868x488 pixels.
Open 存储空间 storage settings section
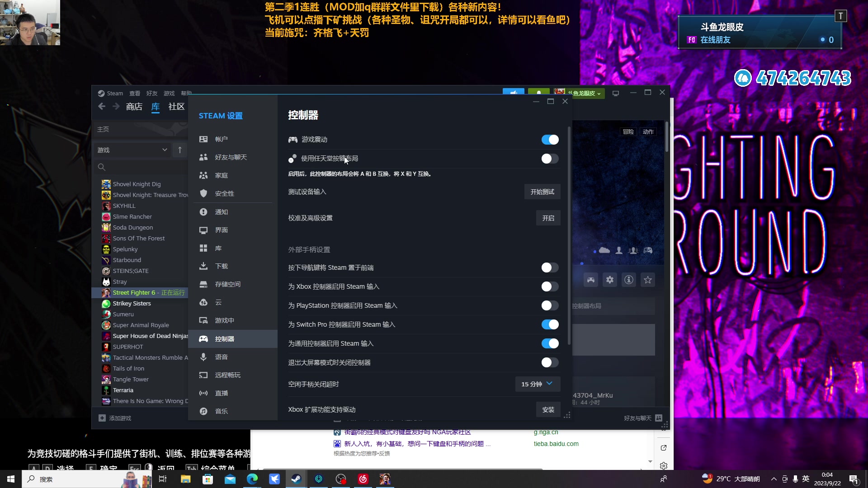tap(232, 284)
